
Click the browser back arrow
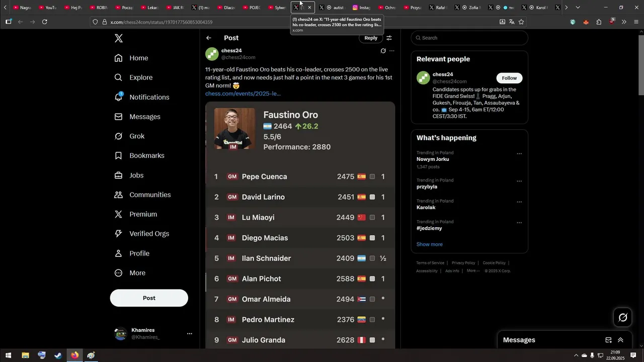coord(20,22)
